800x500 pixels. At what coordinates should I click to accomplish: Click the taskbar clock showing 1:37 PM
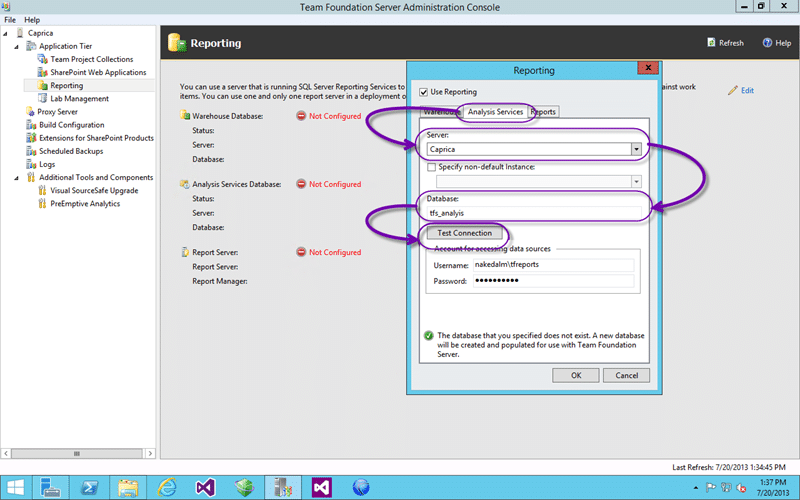point(773,488)
